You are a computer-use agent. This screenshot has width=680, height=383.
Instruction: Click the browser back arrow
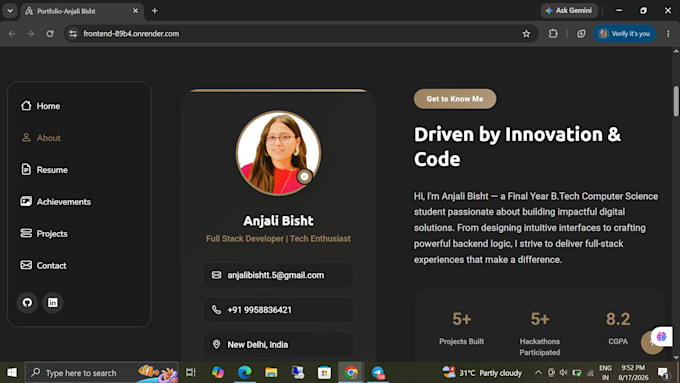(x=12, y=33)
